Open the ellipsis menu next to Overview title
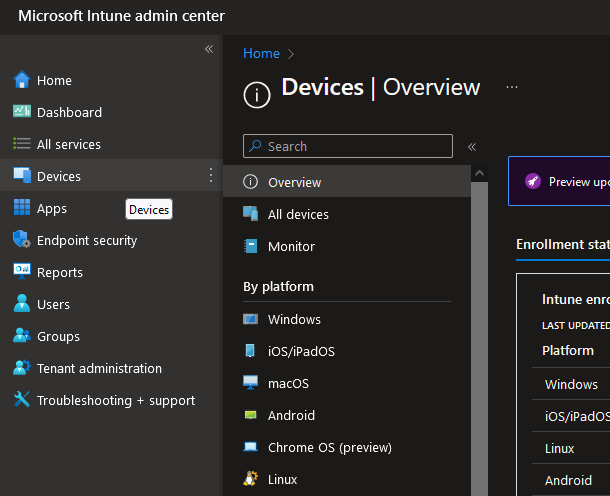Viewport: 610px width, 496px height. coord(512,87)
